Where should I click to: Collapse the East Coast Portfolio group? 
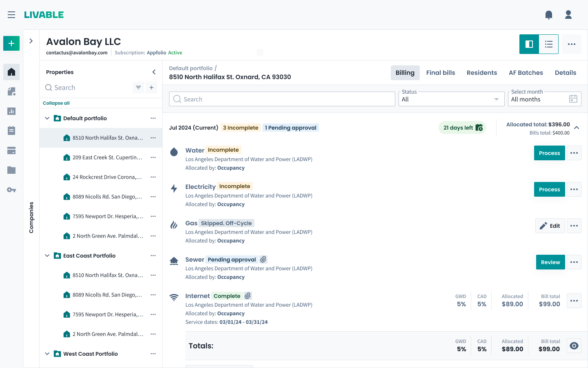coord(47,256)
